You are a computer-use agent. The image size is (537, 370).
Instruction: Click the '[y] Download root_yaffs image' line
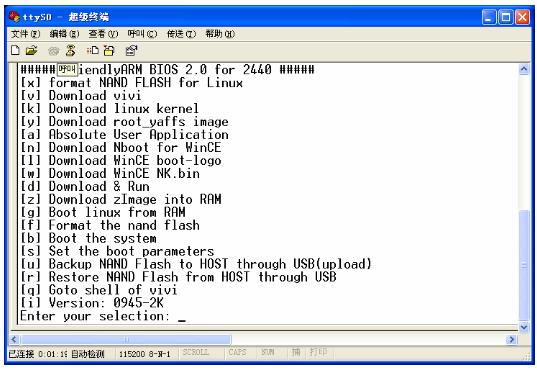[124, 122]
